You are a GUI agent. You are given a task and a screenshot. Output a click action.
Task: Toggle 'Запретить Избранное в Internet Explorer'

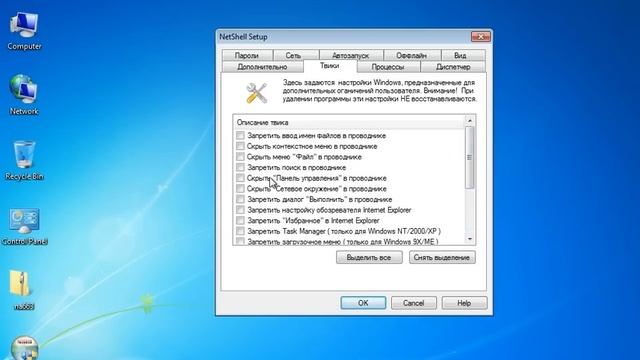(240, 220)
